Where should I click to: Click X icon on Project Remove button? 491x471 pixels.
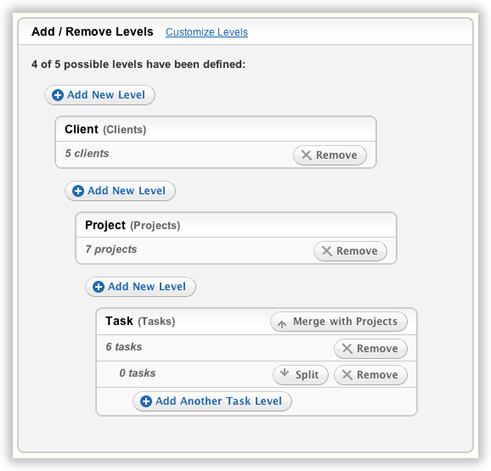click(327, 251)
